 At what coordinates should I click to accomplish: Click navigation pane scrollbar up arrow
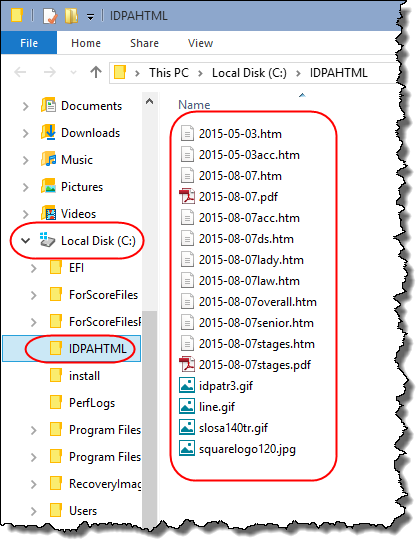coord(149,101)
